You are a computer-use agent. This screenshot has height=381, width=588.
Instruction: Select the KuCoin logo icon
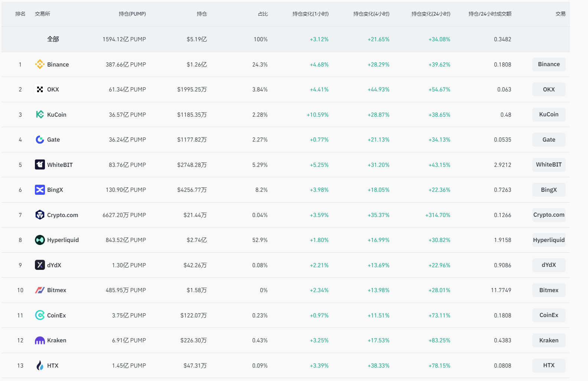pyautogui.click(x=40, y=114)
